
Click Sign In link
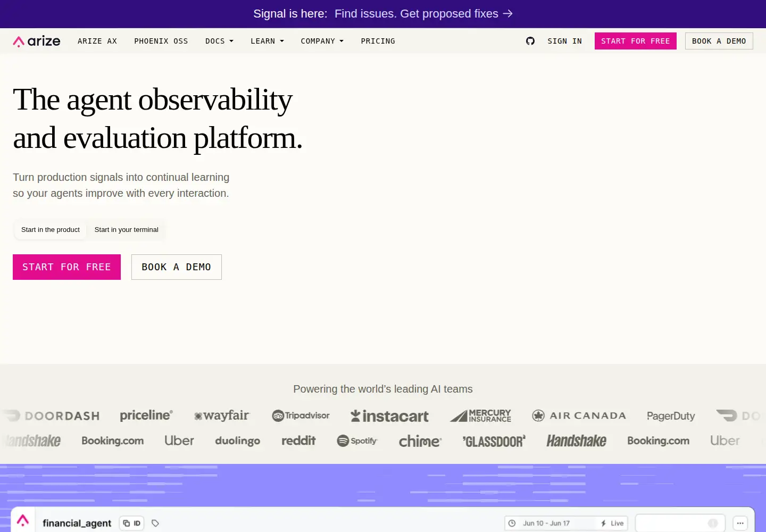[564, 41]
